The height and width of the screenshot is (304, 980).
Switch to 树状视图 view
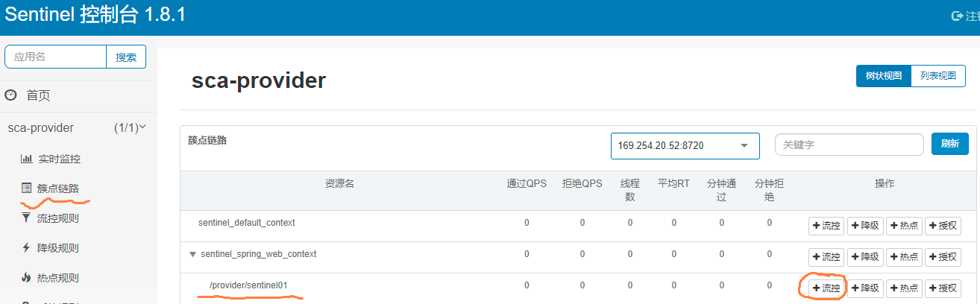884,76
